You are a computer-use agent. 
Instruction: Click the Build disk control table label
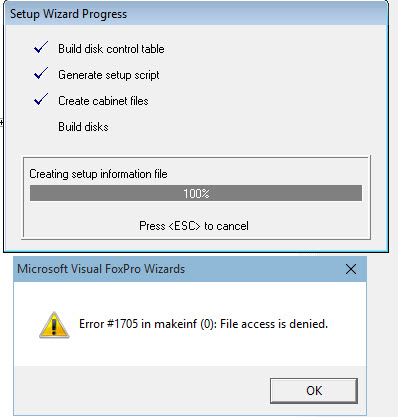point(111,49)
